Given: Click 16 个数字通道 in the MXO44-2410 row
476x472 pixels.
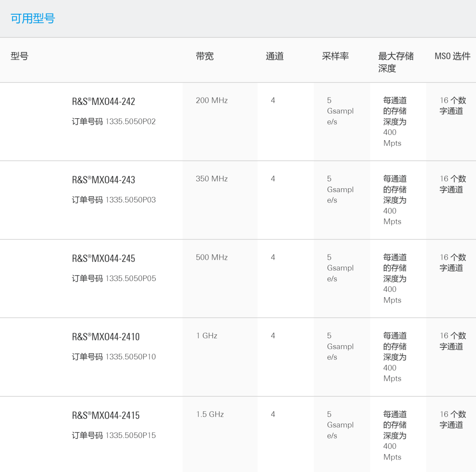Looking at the screenshot, I should pyautogui.click(x=453, y=341).
